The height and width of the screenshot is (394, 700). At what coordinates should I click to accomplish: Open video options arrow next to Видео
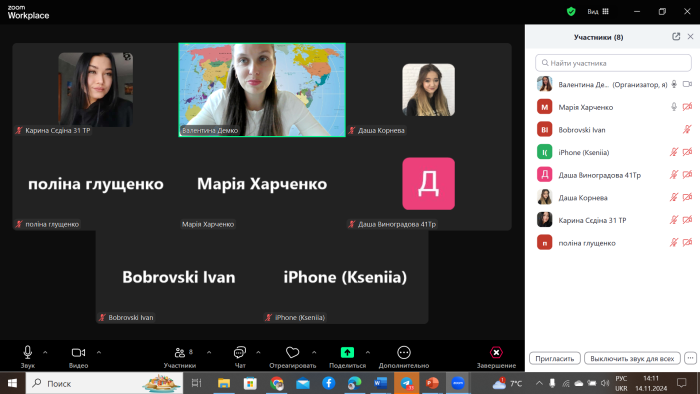[x=99, y=352]
